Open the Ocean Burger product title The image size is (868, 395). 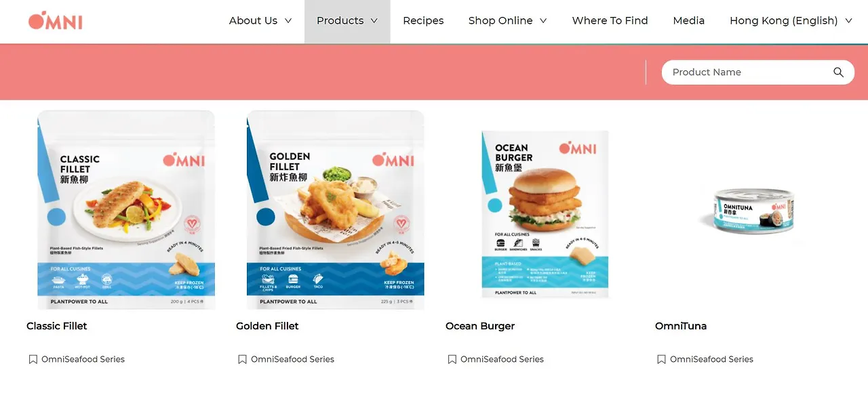tap(480, 326)
